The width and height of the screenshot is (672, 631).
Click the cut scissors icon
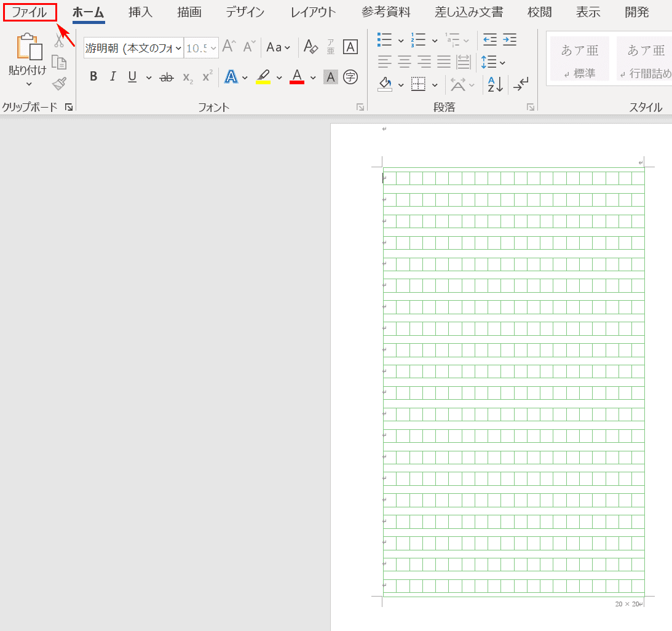(59, 40)
